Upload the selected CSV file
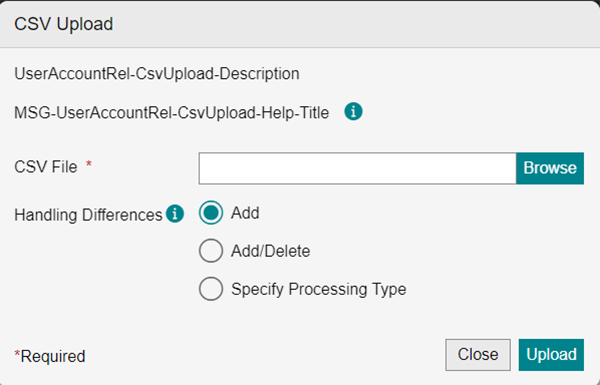The width and height of the screenshot is (600, 385). (551, 355)
